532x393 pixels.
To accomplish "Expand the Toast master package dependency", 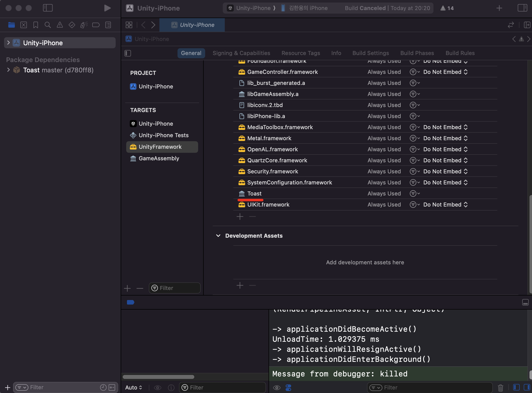I will point(9,70).
